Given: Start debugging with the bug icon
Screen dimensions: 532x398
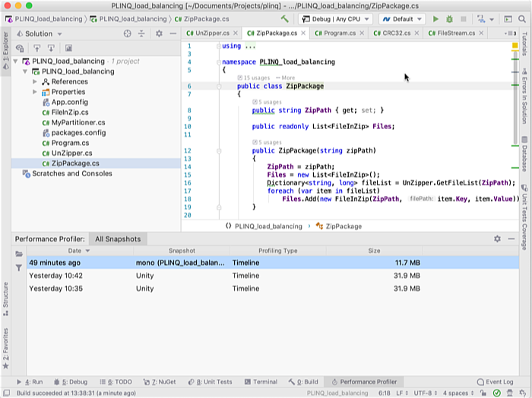Looking at the screenshot, I should (x=449, y=19).
